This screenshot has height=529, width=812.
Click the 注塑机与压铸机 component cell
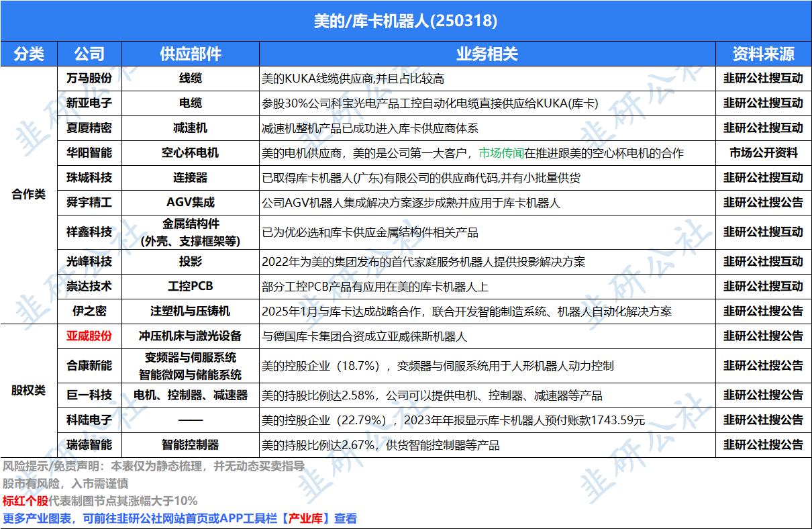[x=191, y=311]
